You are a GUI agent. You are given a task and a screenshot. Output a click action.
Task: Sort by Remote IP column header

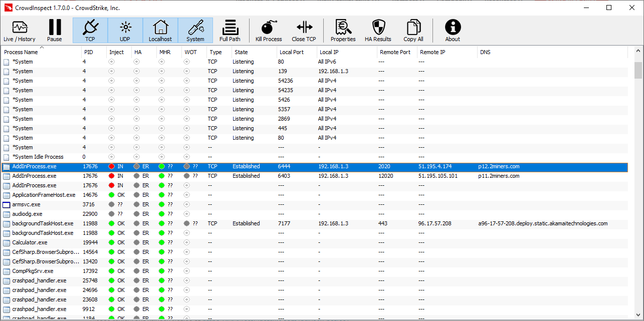pyautogui.click(x=447, y=52)
